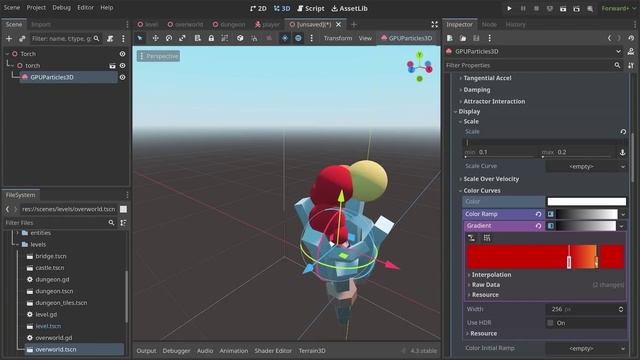Toggle distraction free mode
The height and width of the screenshot is (360, 640).
pyautogui.click(x=435, y=24)
